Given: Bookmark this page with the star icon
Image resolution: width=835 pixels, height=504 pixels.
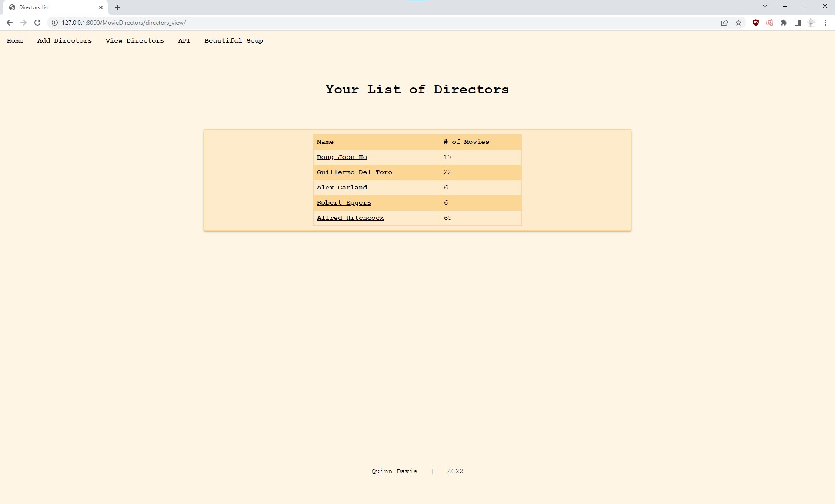Looking at the screenshot, I should tap(738, 23).
